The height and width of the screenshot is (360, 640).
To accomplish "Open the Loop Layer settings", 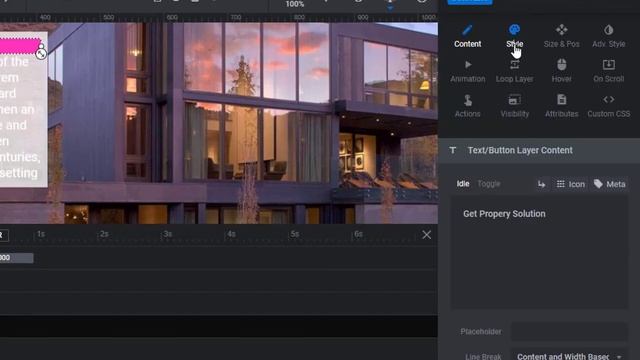I will point(514,71).
